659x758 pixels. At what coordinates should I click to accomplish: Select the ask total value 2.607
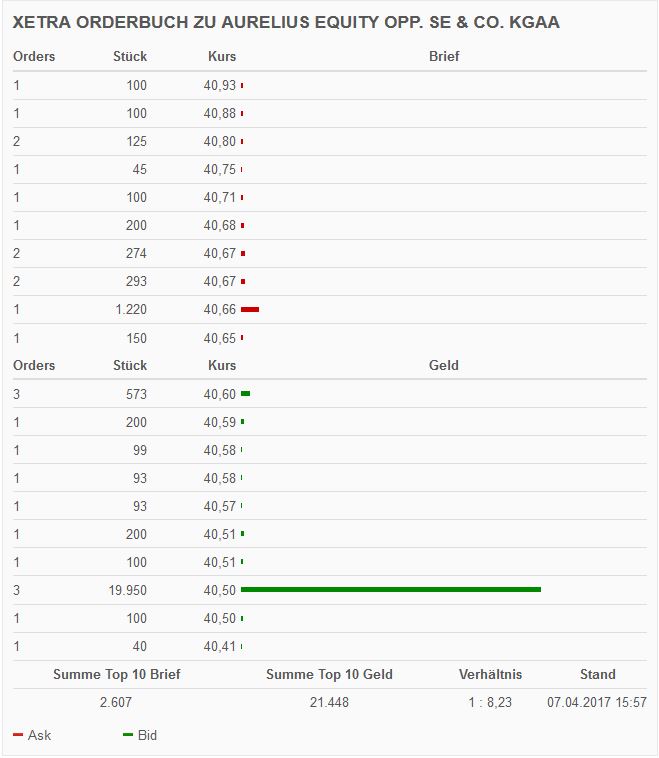point(116,703)
